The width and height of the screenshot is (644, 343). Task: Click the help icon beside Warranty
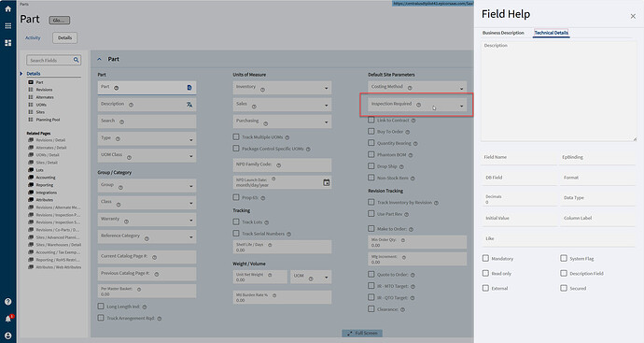[x=126, y=222]
